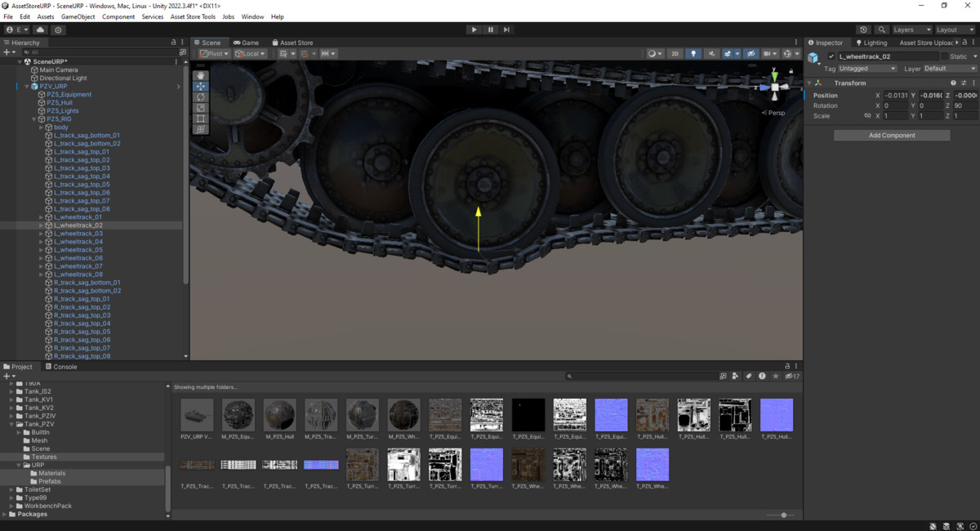Viewport: 980px width, 531px height.
Task: Open Layout dropdown in top toolbar
Action: click(x=955, y=29)
